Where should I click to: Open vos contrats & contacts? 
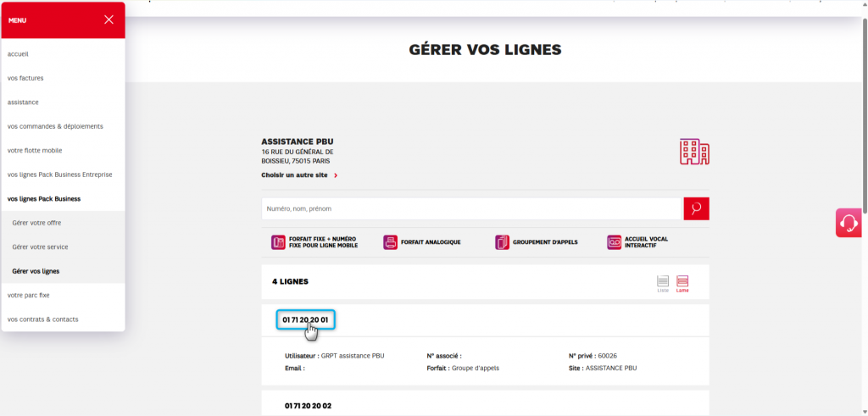coord(42,319)
